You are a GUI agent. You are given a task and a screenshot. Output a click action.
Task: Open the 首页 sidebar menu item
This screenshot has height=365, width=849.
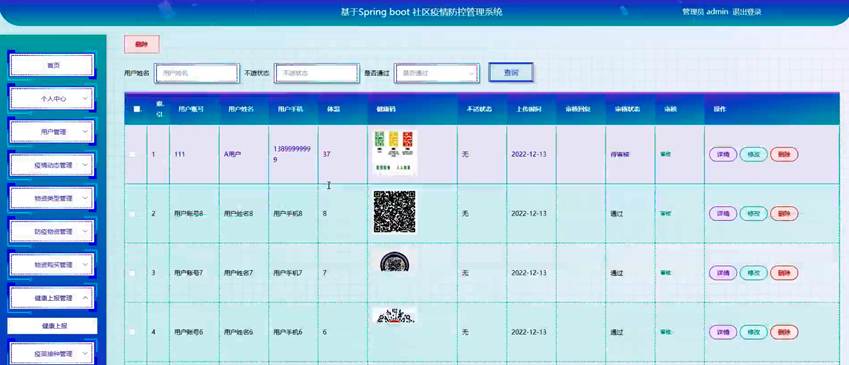[52, 66]
